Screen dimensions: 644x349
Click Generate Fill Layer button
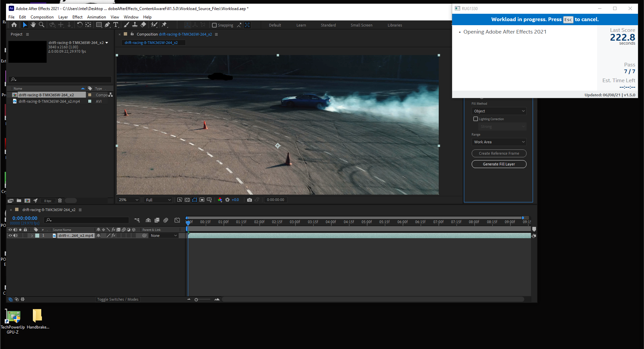click(499, 164)
